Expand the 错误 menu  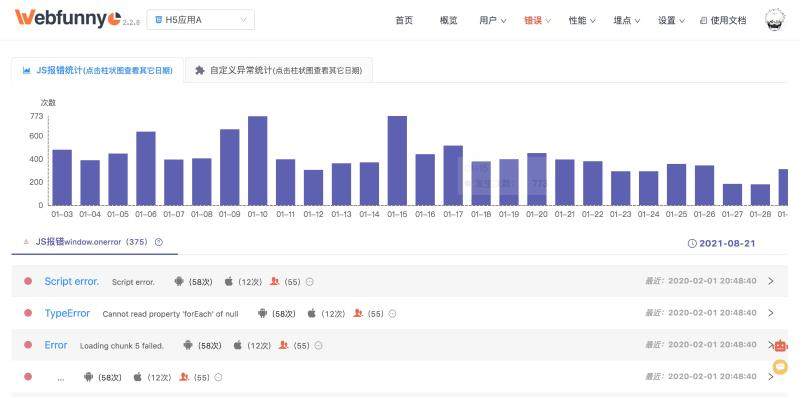(537, 20)
